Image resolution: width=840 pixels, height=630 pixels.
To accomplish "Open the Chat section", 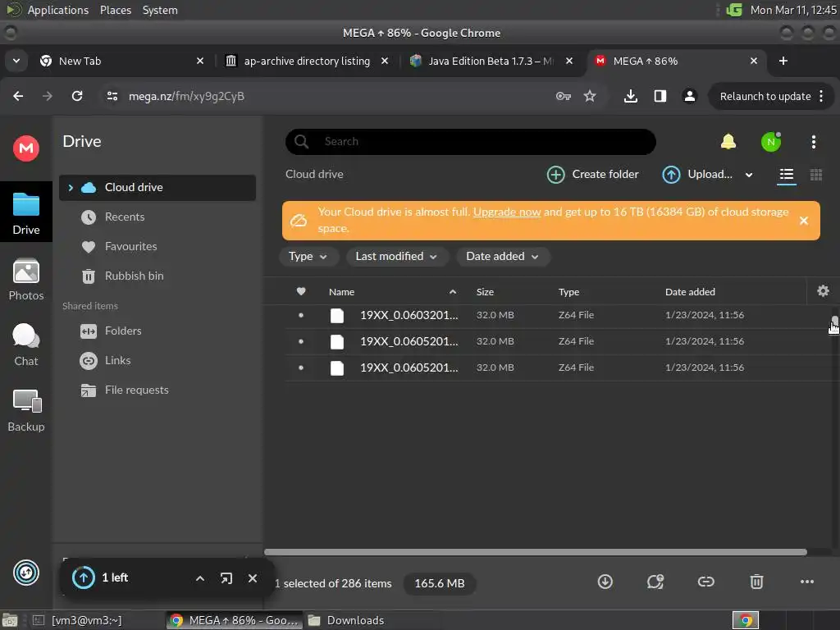I will 25,345.
